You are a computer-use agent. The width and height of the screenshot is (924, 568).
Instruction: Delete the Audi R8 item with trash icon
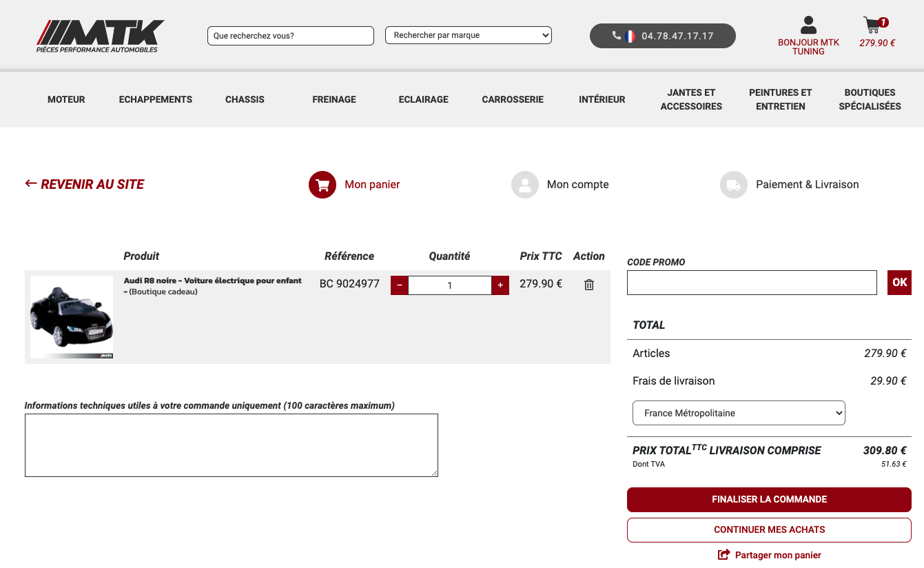click(589, 285)
